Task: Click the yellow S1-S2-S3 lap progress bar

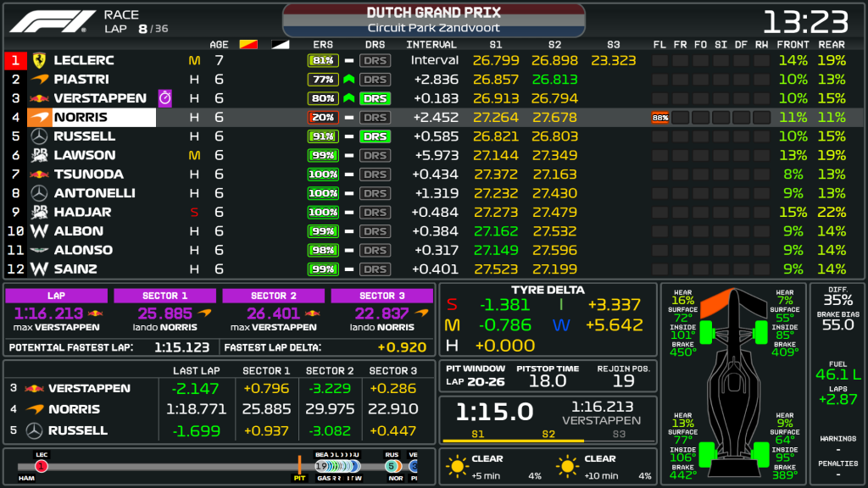Action: (513, 441)
